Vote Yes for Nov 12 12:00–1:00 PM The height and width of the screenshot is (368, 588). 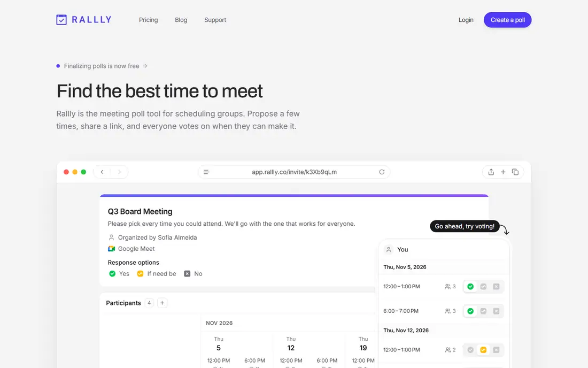tap(470, 350)
